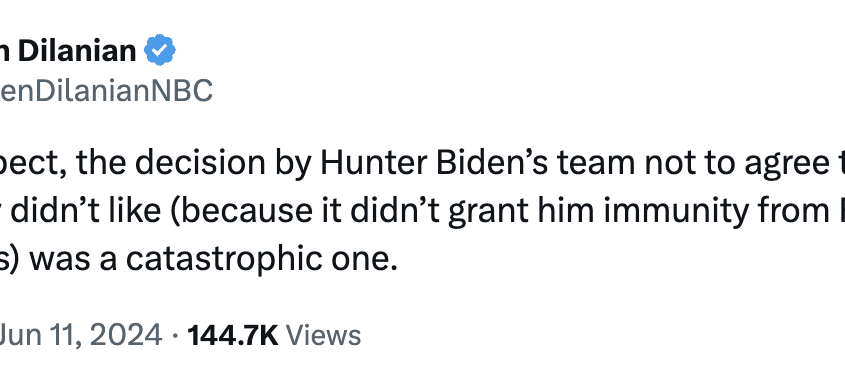Open the enDilanianNBC handle link
The width and height of the screenshot is (845, 386).
pyautogui.click(x=106, y=91)
